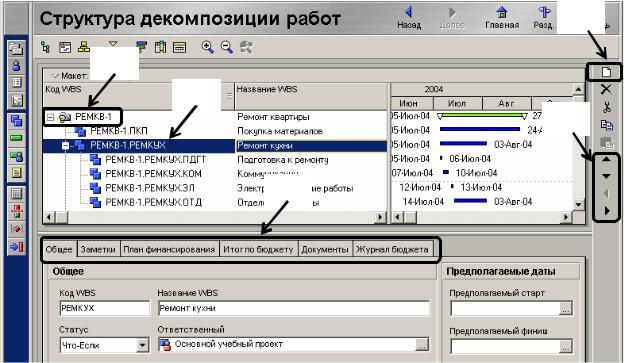Screen dimensions: 627x363
Task: Click the Предполагаемый старт date field
Action: click(505, 309)
